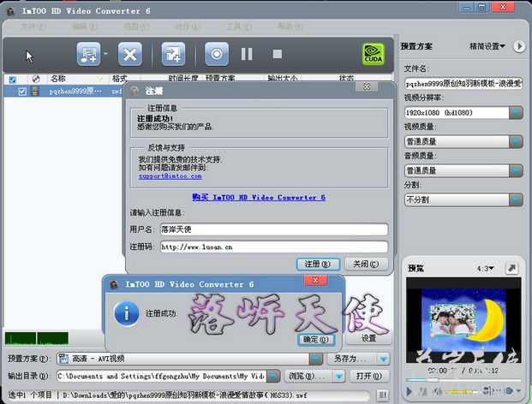The width and height of the screenshot is (532, 404).
Task: Open the arrow beside Add File icon
Action: tap(106, 54)
